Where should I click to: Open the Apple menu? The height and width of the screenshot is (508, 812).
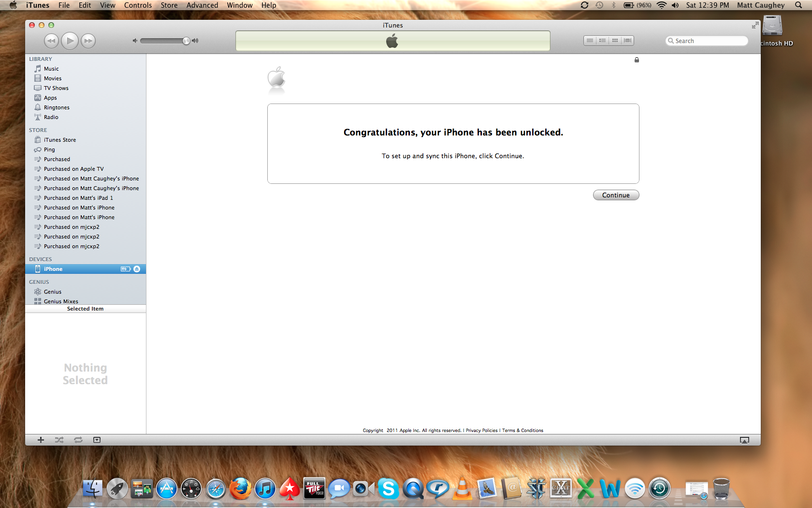[13, 5]
